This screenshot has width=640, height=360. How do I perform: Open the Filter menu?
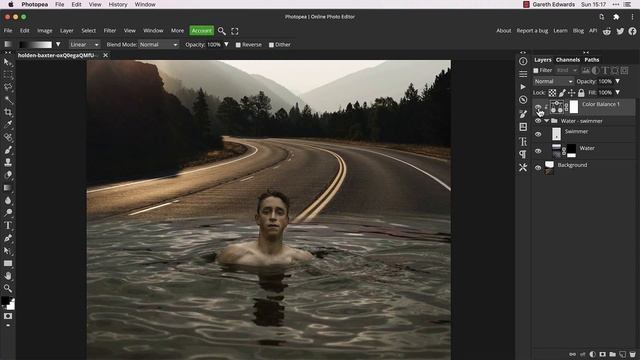[109, 31]
